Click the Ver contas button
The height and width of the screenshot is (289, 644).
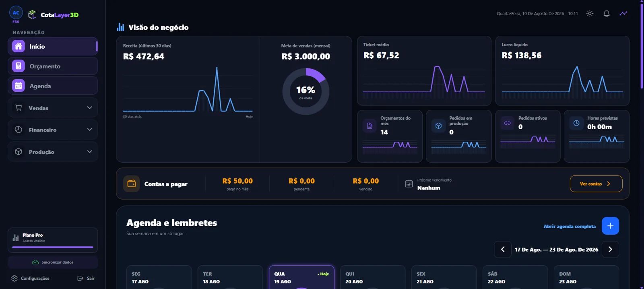596,184
